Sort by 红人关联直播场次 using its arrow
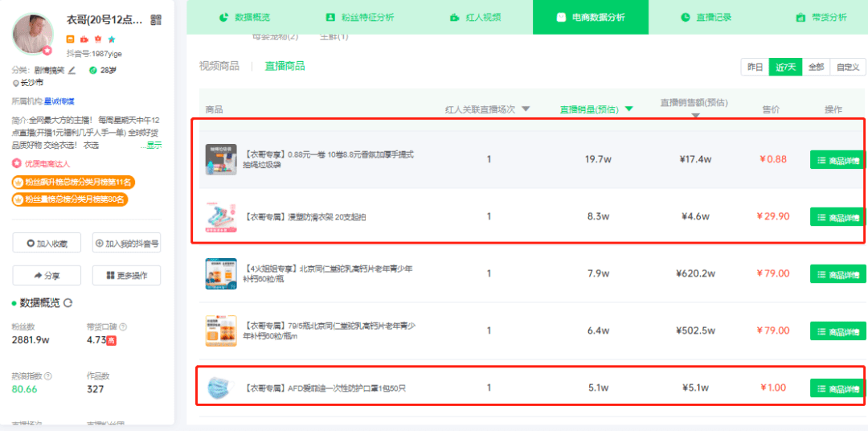Screen dimensions: 868x431 tap(526, 109)
